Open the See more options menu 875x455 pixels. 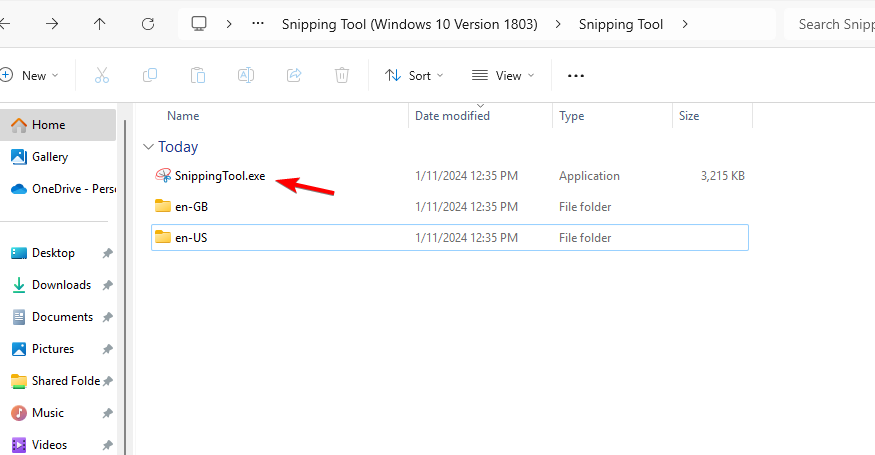click(x=576, y=75)
